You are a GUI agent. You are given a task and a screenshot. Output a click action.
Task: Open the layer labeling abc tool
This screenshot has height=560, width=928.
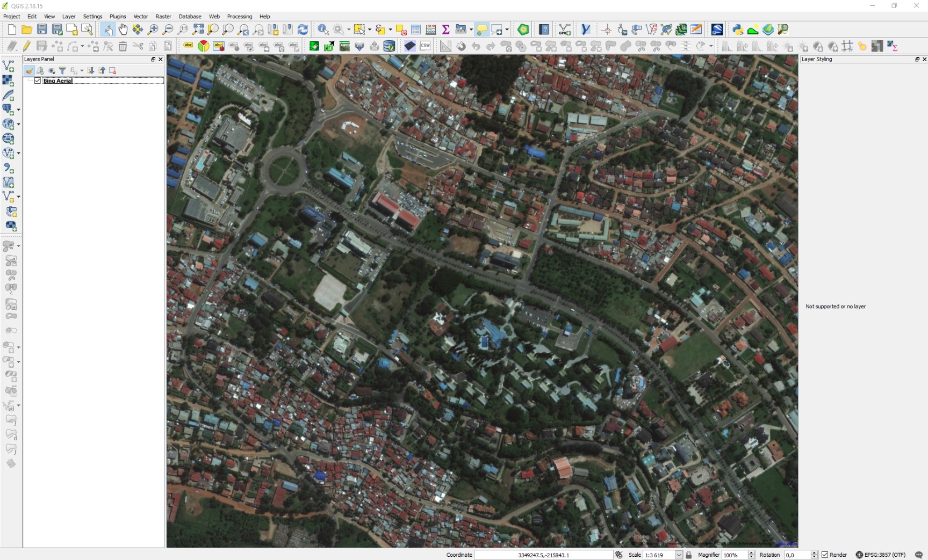(188, 46)
